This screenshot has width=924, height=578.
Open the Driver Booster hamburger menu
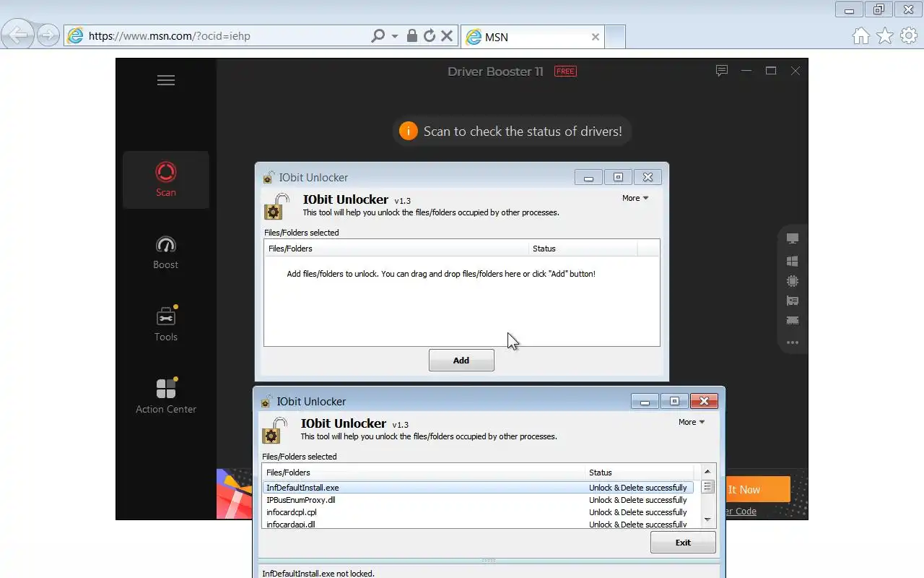pyautogui.click(x=166, y=80)
